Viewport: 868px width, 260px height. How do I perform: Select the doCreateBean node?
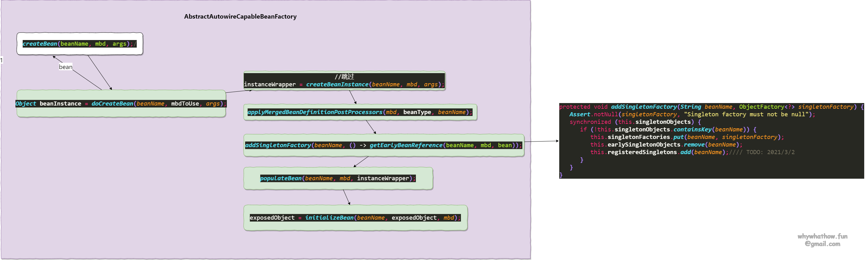click(x=121, y=104)
